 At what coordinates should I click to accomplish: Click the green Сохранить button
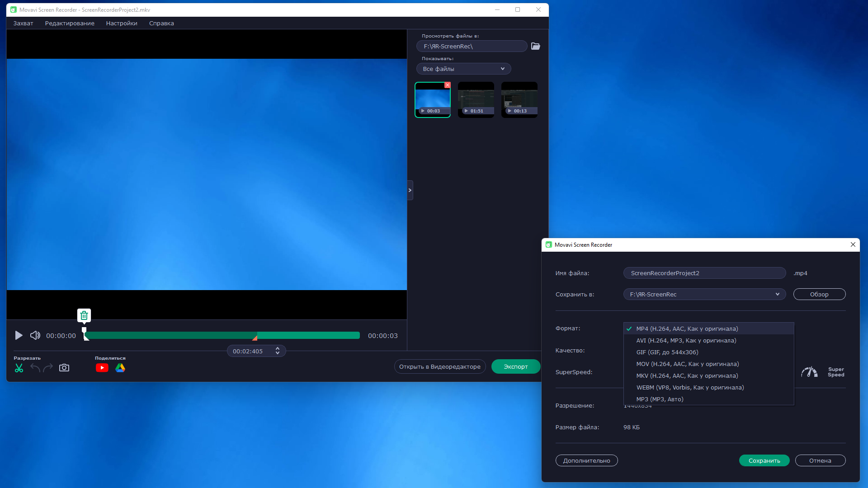click(764, 460)
